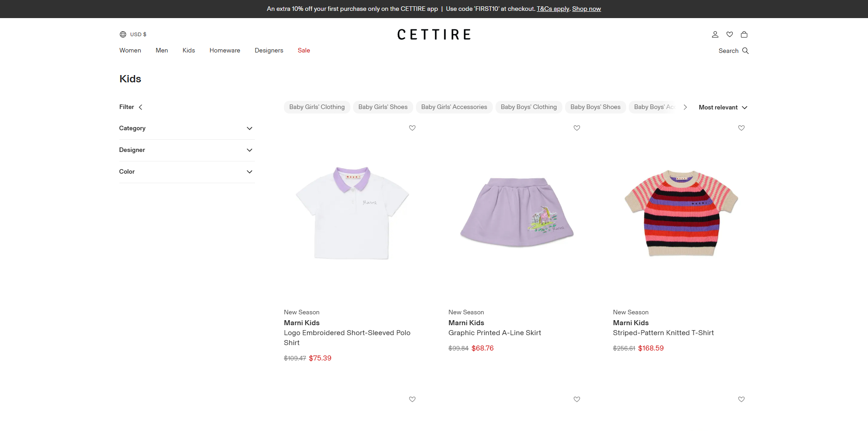Favorite the Logo Embroidered Polo Shirt
The width and height of the screenshot is (868, 431).
pyautogui.click(x=412, y=128)
